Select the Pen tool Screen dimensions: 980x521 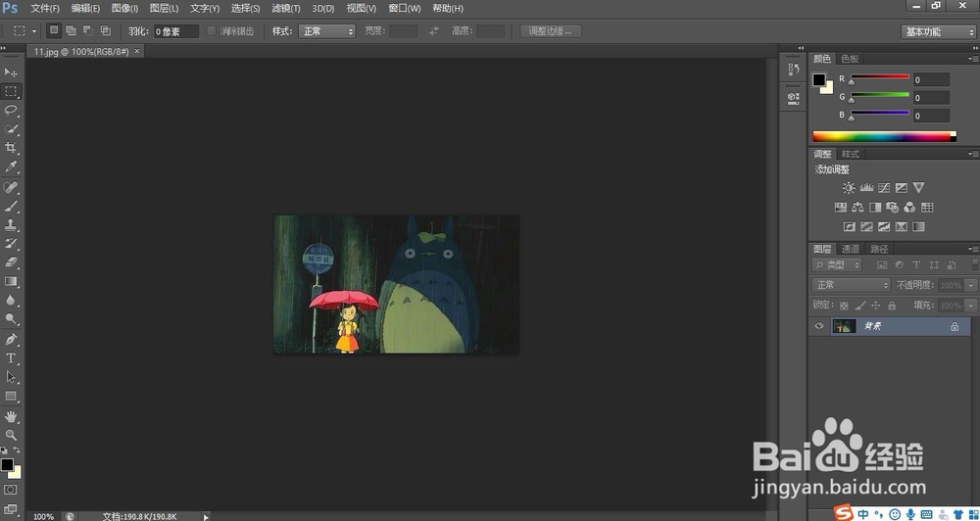[11, 339]
